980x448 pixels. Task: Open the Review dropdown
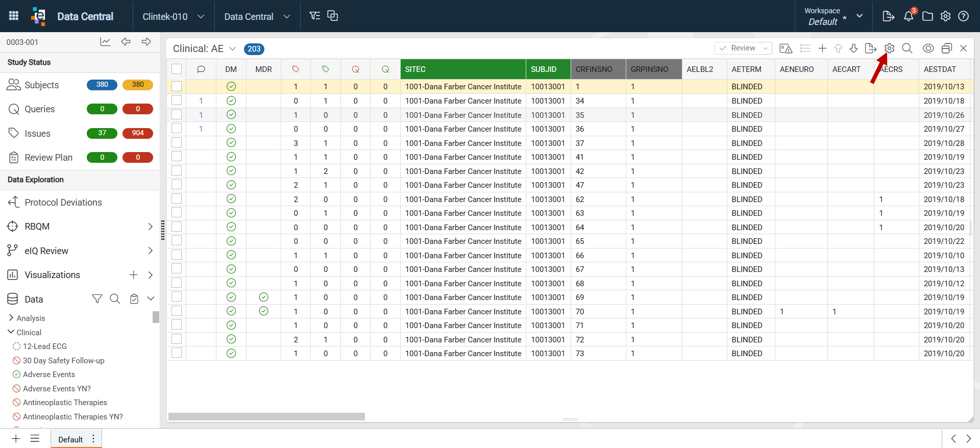[743, 48]
